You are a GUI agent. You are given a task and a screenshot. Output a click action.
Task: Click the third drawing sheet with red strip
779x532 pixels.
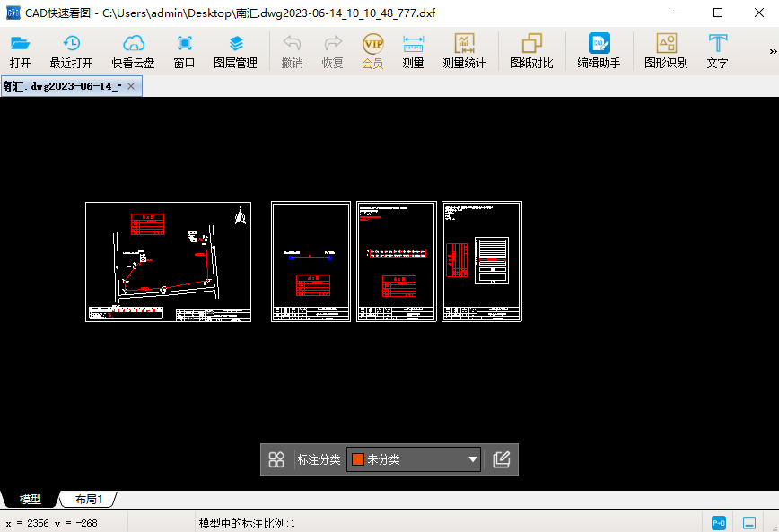click(397, 261)
